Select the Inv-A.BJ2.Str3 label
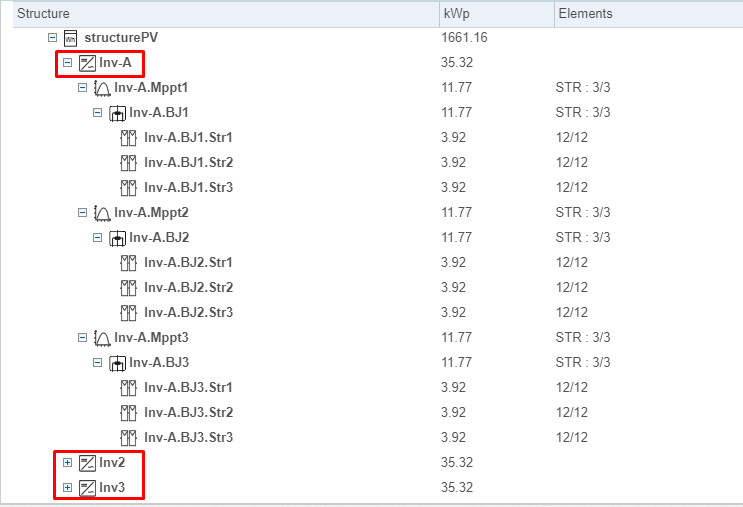This screenshot has height=507, width=743. [188, 313]
